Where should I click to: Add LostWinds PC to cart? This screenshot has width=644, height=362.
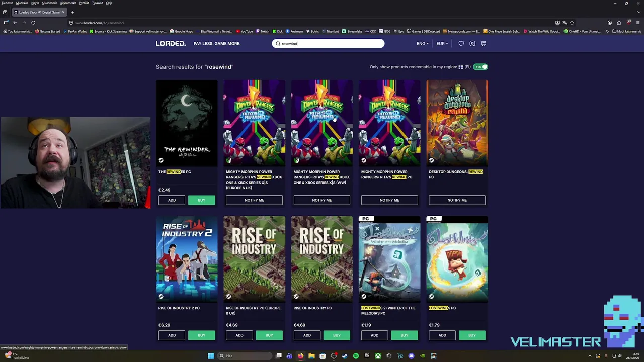442,335
